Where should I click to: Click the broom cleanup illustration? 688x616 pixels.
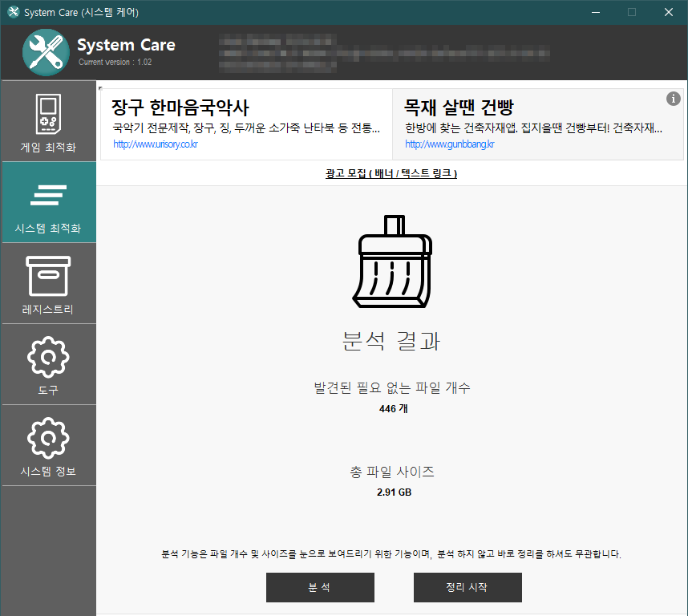(x=391, y=261)
